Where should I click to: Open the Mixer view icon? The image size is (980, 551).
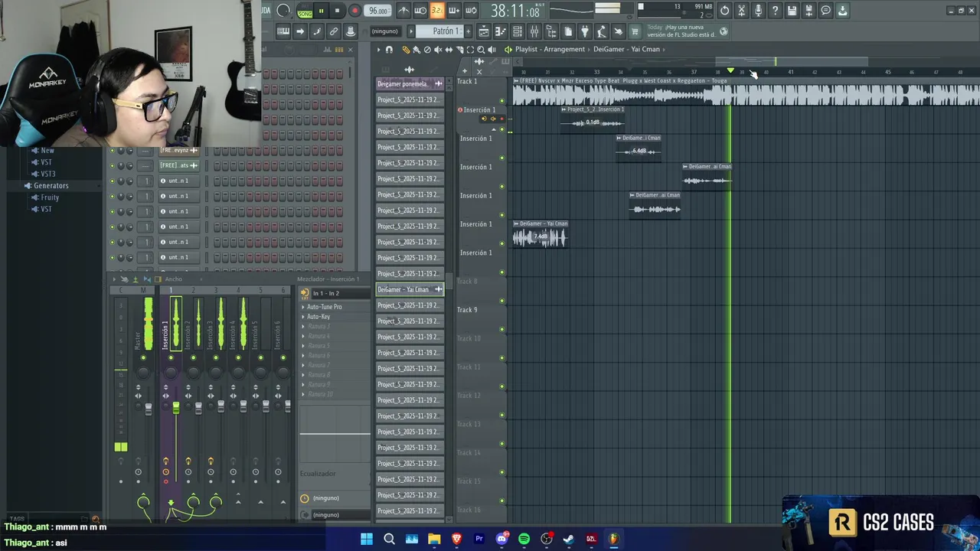pos(534,31)
